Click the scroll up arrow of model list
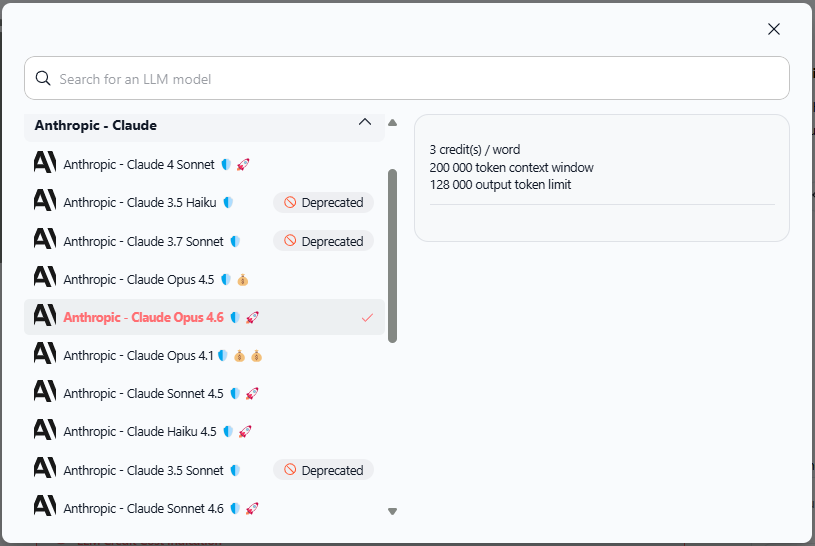The image size is (815, 546). [392, 123]
